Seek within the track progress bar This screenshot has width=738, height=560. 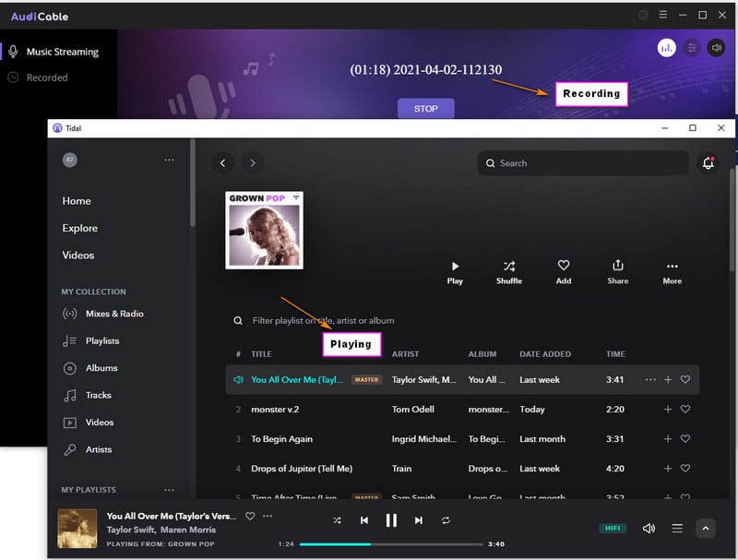click(391, 544)
